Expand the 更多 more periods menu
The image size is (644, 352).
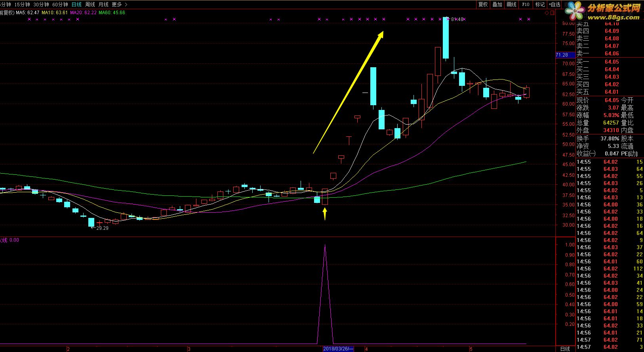pos(120,4)
